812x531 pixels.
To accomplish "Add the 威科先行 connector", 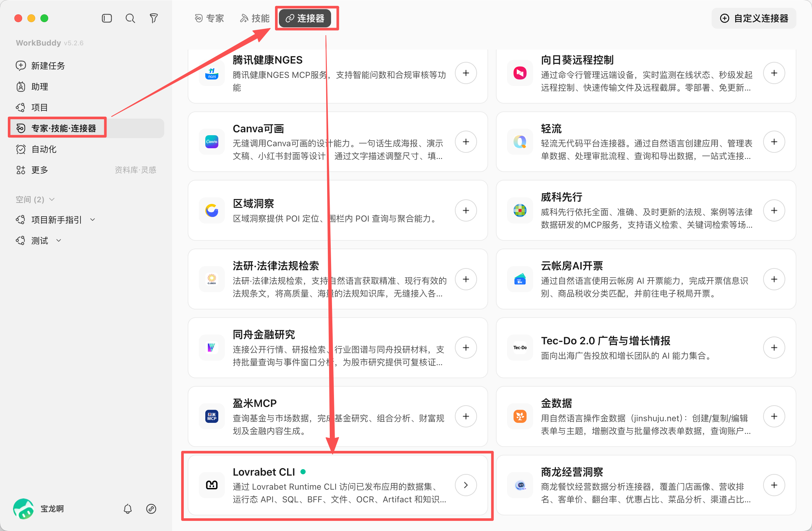I will [774, 210].
